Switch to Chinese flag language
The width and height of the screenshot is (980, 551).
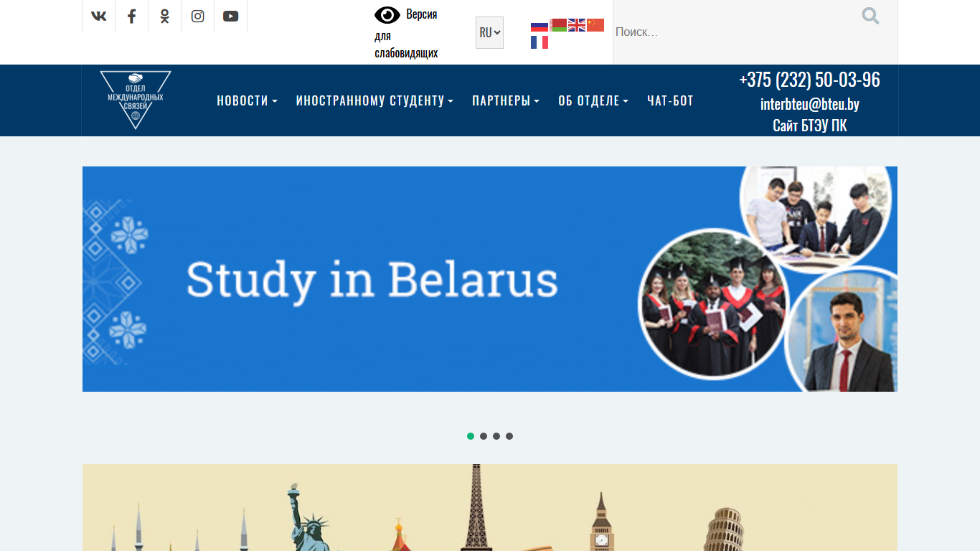point(595,25)
